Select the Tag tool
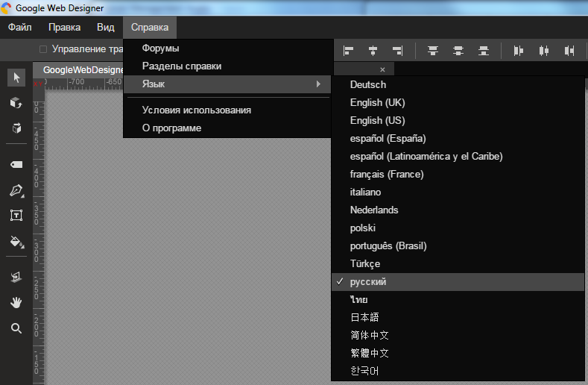The image size is (588, 385). (x=16, y=164)
